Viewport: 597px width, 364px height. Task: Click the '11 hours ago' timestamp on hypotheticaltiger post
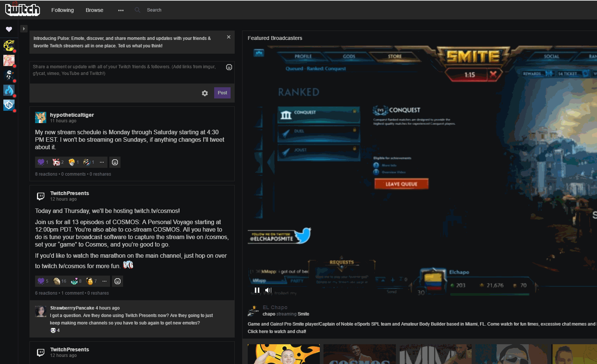(x=63, y=121)
